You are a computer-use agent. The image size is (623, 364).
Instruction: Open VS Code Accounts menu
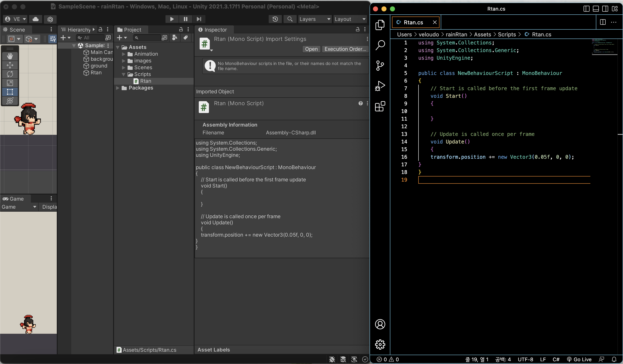tap(380, 324)
